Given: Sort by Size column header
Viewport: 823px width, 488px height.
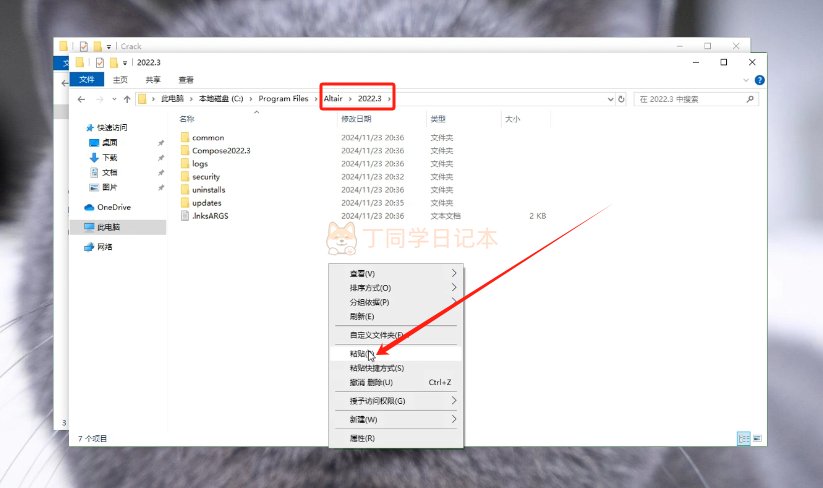Looking at the screenshot, I should [512, 119].
